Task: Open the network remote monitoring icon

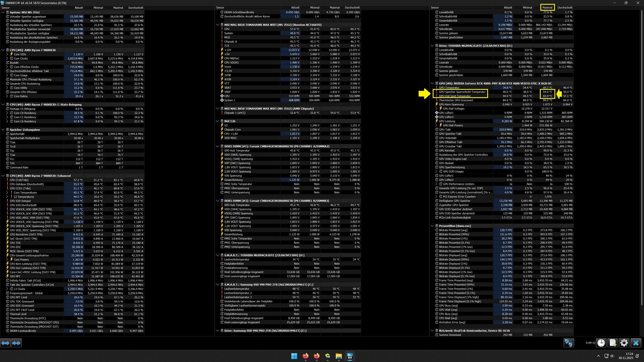Action: pyautogui.click(x=569, y=343)
